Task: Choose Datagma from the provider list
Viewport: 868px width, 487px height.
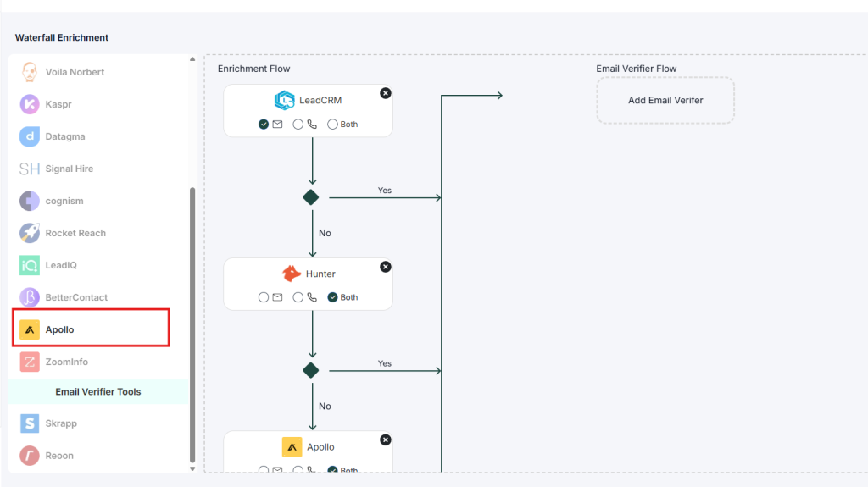Action: (x=65, y=136)
